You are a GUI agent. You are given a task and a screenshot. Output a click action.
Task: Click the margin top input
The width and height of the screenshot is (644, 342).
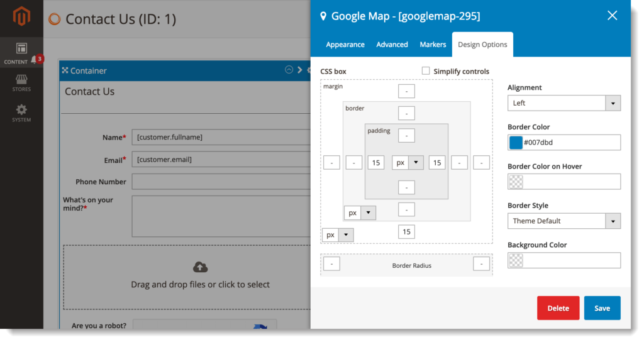pyautogui.click(x=406, y=91)
